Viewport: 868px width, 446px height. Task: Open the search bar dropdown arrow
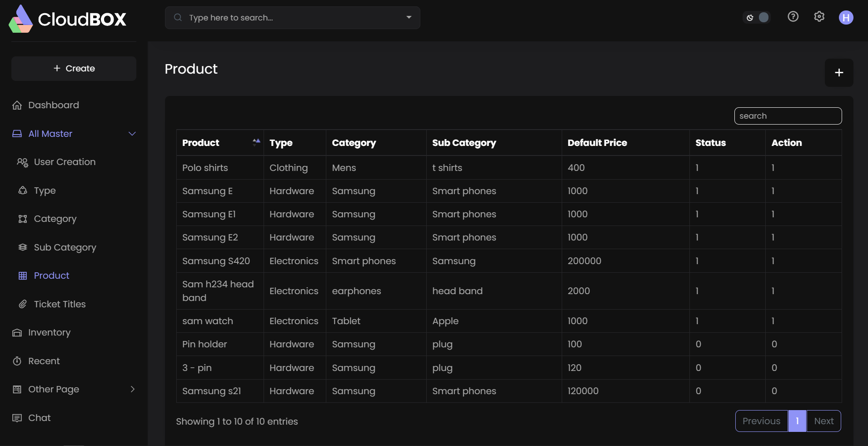pyautogui.click(x=408, y=18)
